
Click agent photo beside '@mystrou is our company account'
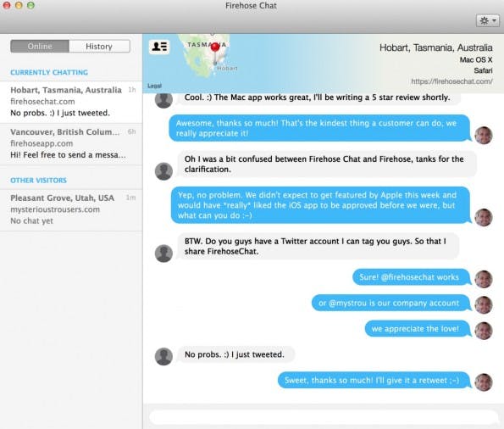(484, 304)
